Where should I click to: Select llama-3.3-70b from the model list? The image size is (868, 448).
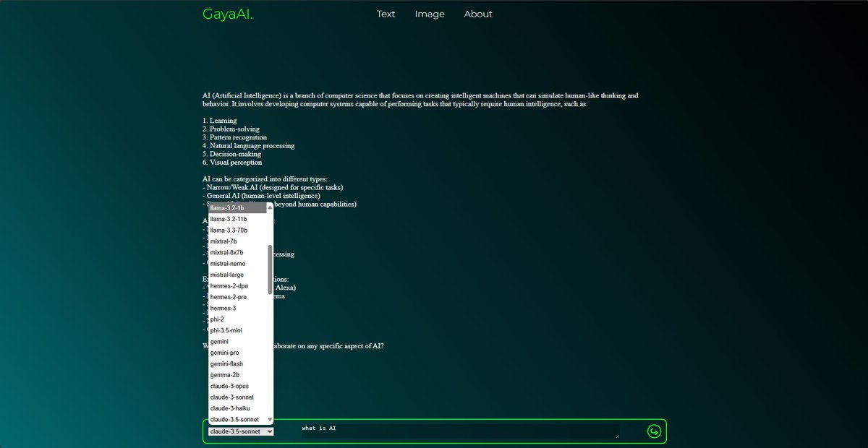[237, 230]
